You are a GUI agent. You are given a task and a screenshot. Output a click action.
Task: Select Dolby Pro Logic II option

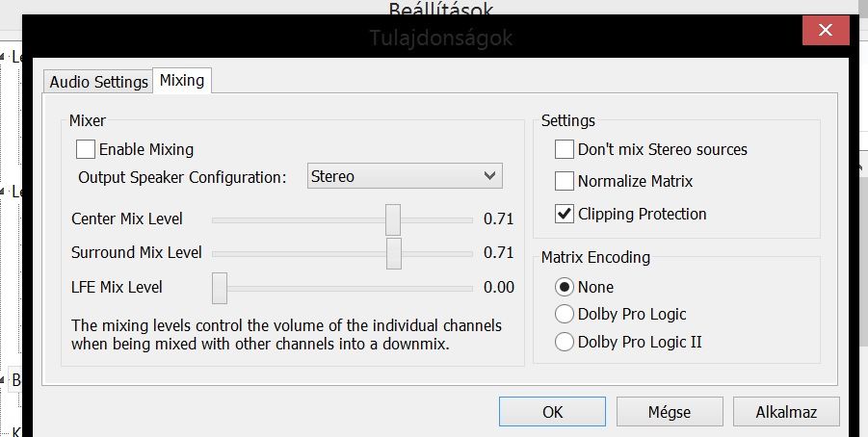pyautogui.click(x=564, y=342)
